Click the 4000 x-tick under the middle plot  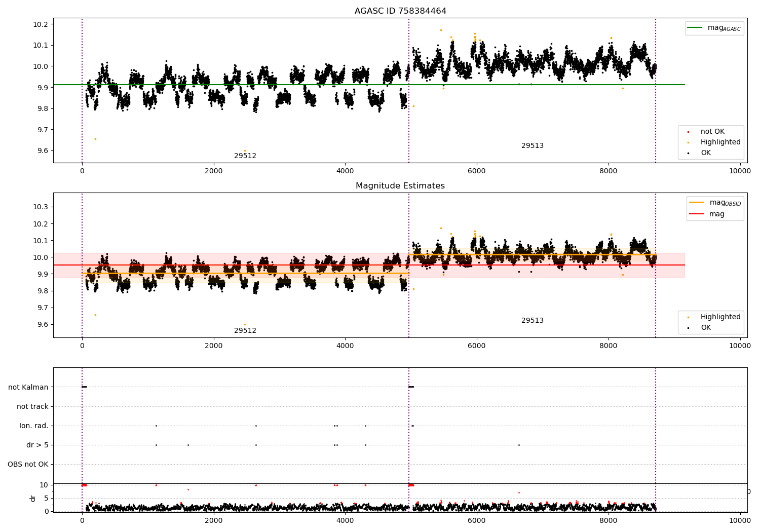pos(345,346)
